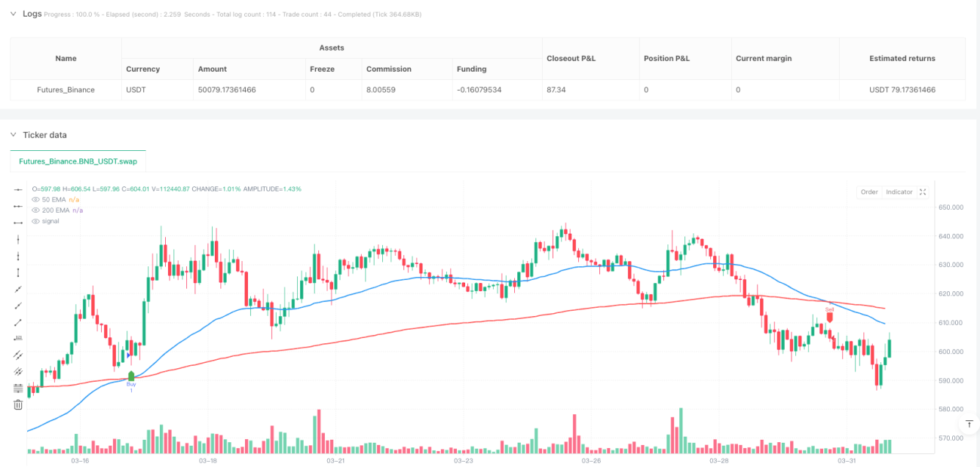The image size is (980, 467).
Task: Click the red Sell signal marker
Action: 830,317
